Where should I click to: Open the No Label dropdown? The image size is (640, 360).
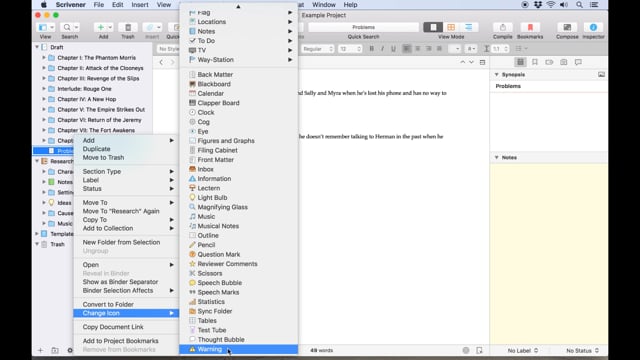point(523,351)
